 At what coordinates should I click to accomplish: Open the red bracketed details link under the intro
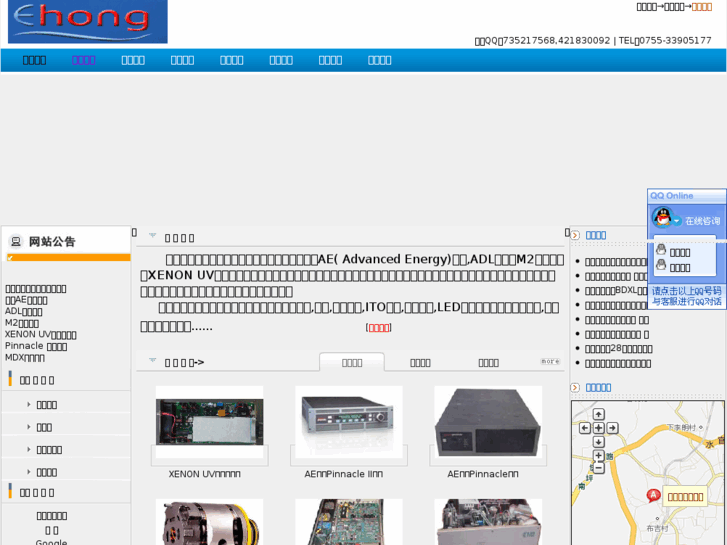[378, 327]
